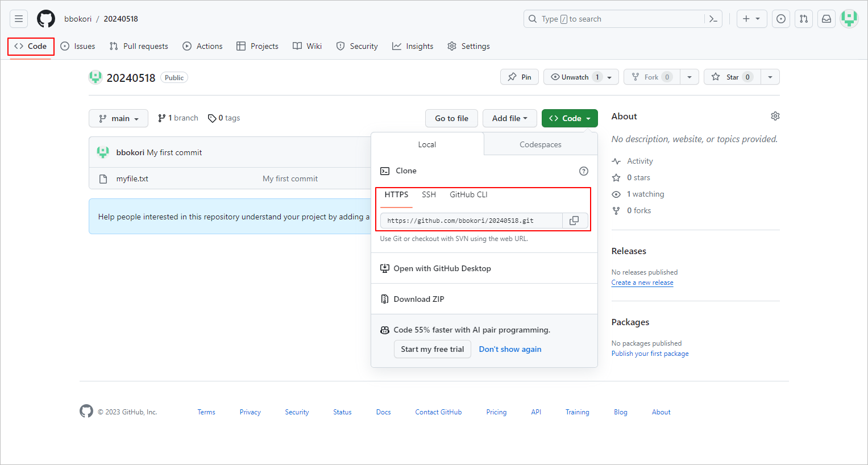Go to the Issues tab
868x465 pixels.
point(78,46)
